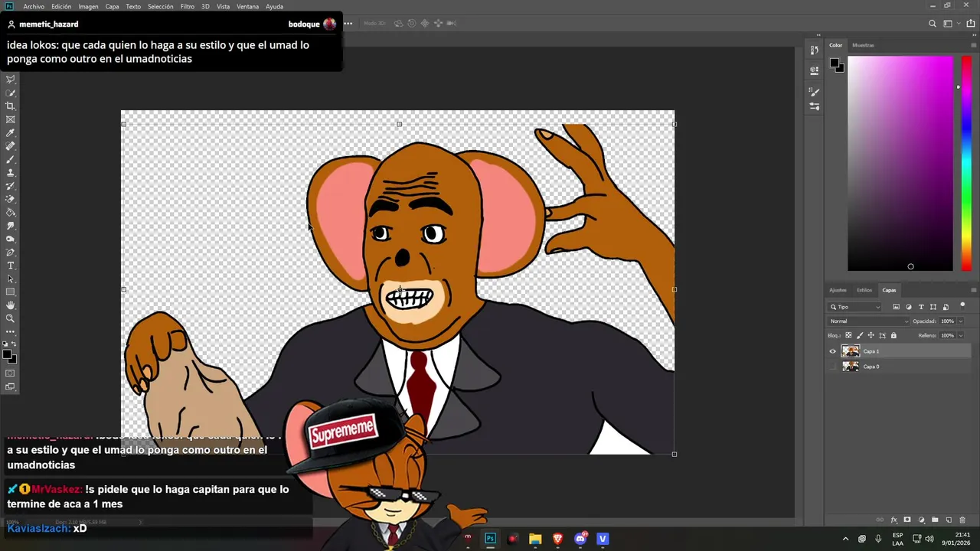Select the Type tool
The width and height of the screenshot is (980, 551).
click(x=11, y=266)
